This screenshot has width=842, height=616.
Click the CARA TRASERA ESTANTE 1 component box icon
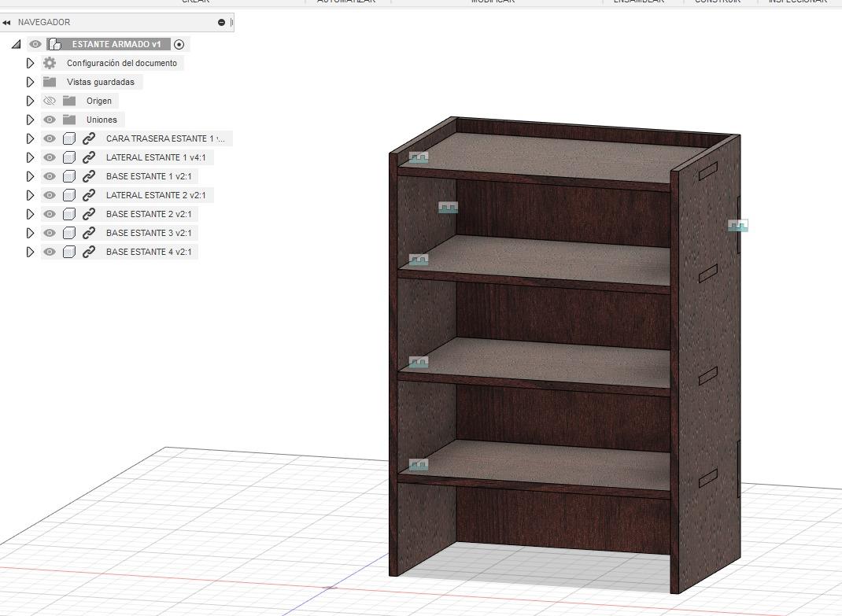68,138
